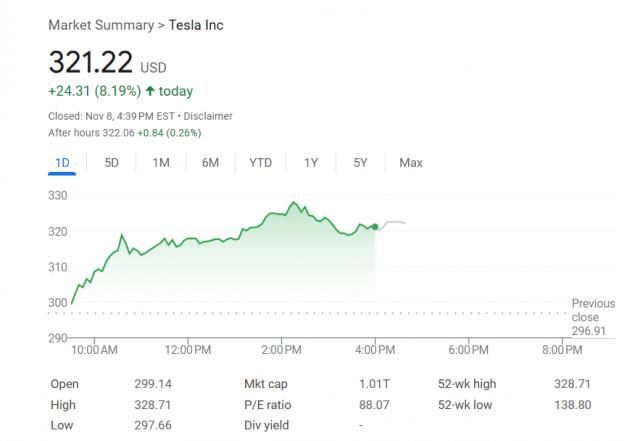Click the 2:00 PM time axis label
This screenshot has width=640, height=441.
(280, 348)
